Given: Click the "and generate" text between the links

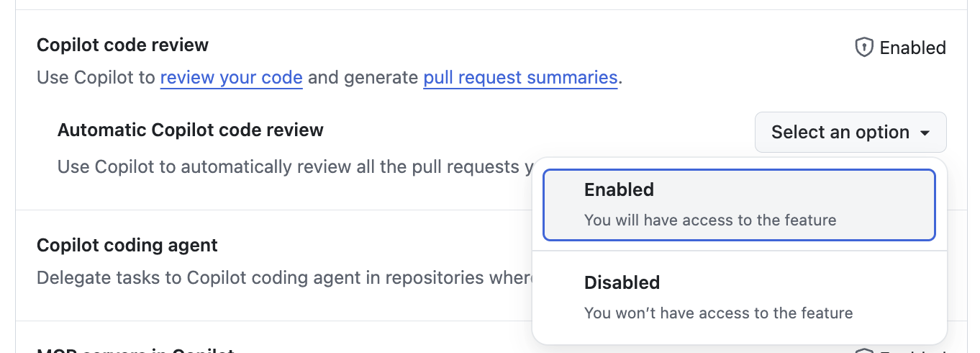Looking at the screenshot, I should click(363, 77).
